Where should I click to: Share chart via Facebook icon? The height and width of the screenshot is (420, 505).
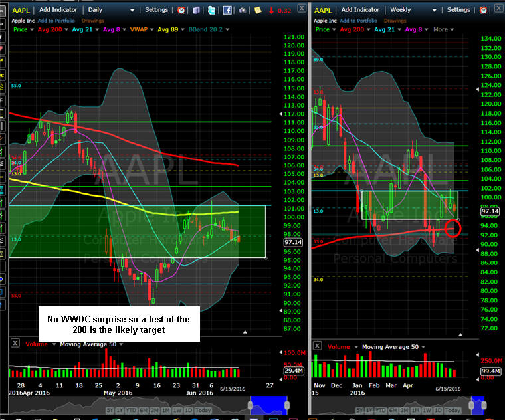pos(227,10)
